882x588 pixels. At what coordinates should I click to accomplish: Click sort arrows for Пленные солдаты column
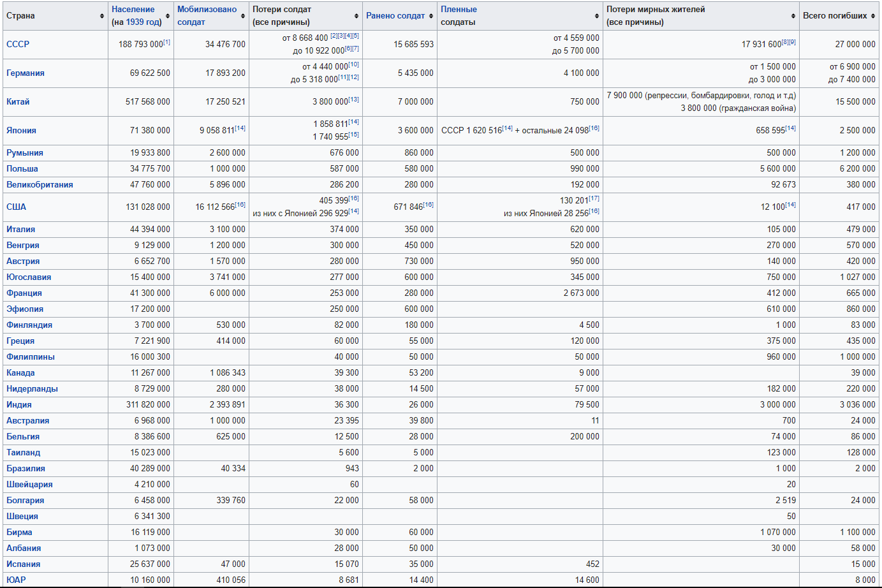click(597, 16)
